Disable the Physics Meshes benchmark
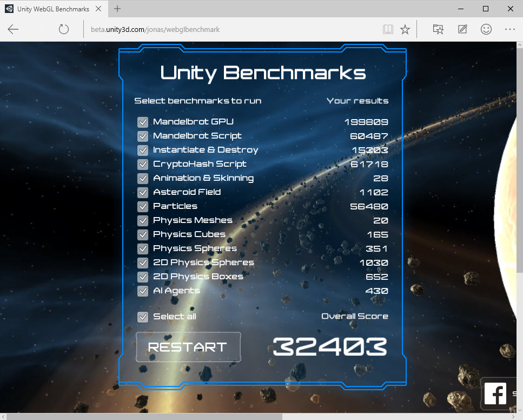 click(x=143, y=221)
